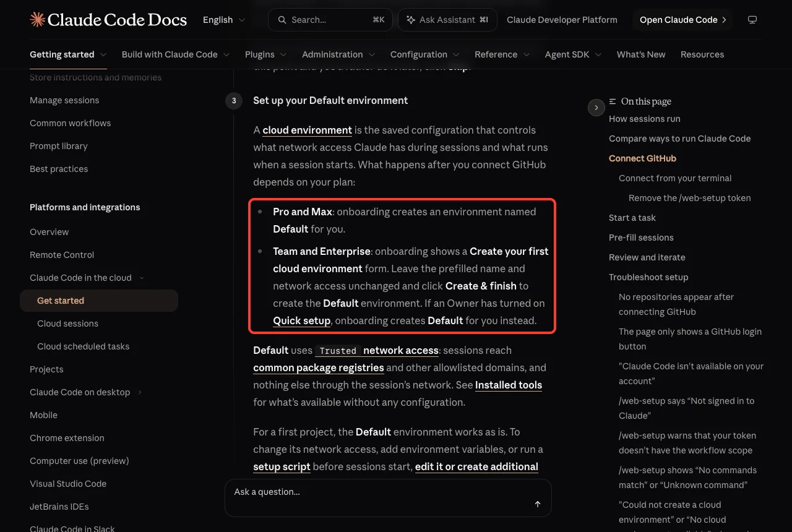
Task: Open Chrome extension sidebar page
Action: click(x=67, y=438)
